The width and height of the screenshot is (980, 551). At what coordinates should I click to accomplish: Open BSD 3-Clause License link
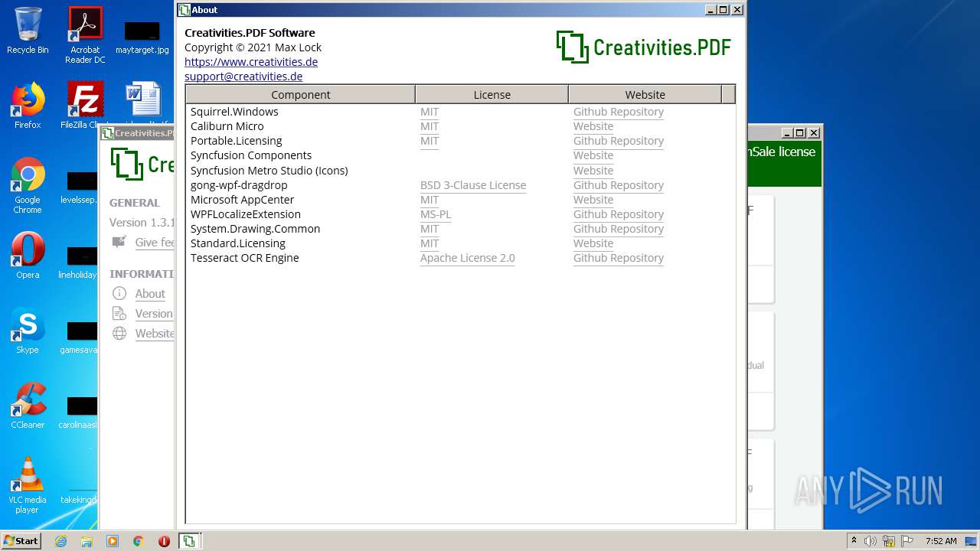[x=473, y=185]
